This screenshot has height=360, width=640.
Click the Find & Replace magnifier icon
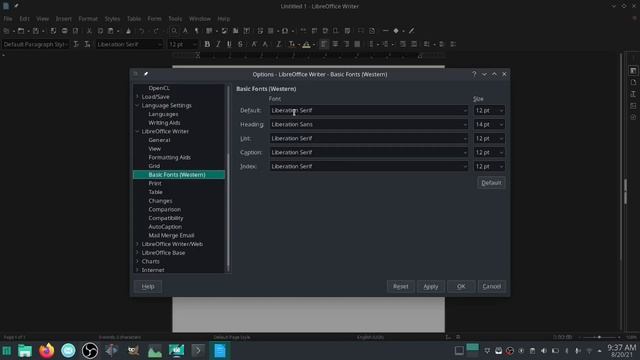click(x=174, y=31)
